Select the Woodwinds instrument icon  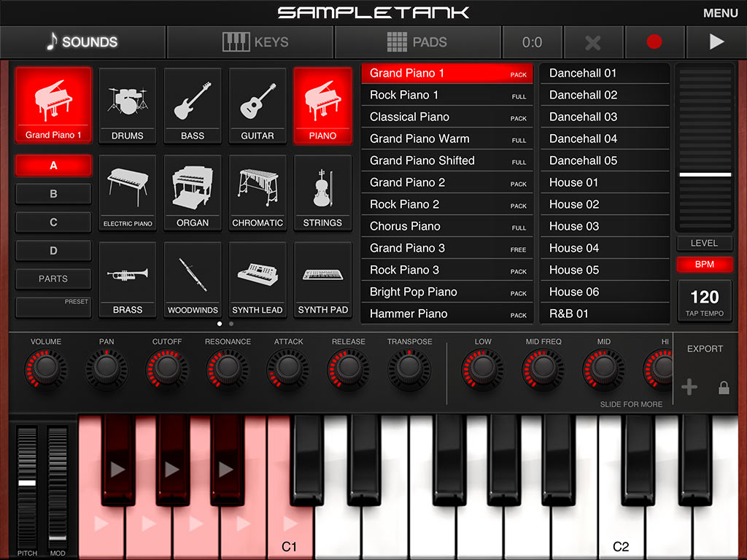[x=193, y=280]
